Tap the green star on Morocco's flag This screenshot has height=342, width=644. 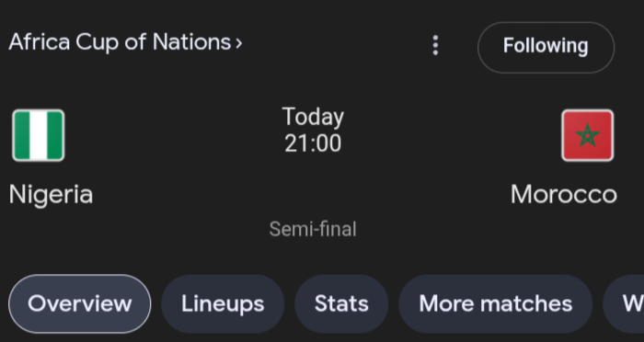(x=587, y=136)
